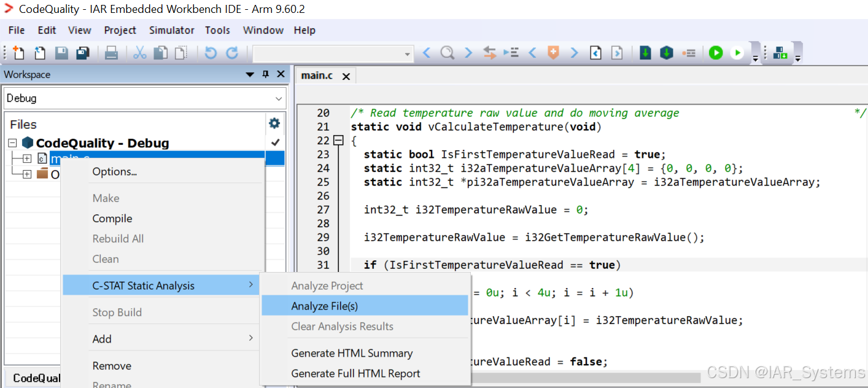The width and height of the screenshot is (868, 388).
Task: Open the C-STAT Static Analysis submenu
Action: [x=161, y=285]
